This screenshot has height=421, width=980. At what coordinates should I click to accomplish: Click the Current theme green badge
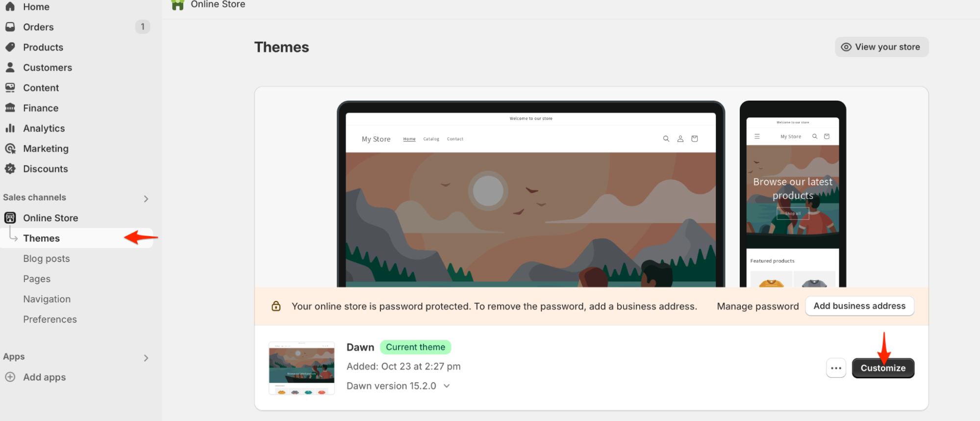tap(415, 347)
